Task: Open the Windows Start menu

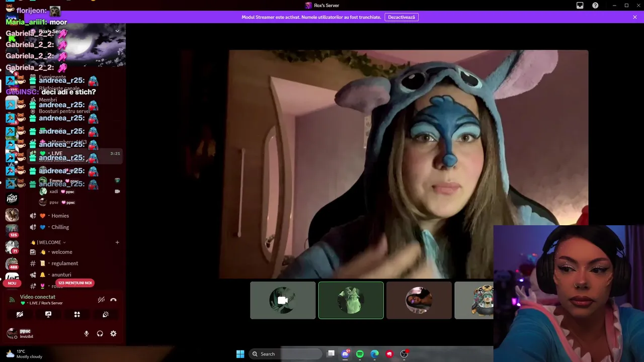Action: point(240,354)
